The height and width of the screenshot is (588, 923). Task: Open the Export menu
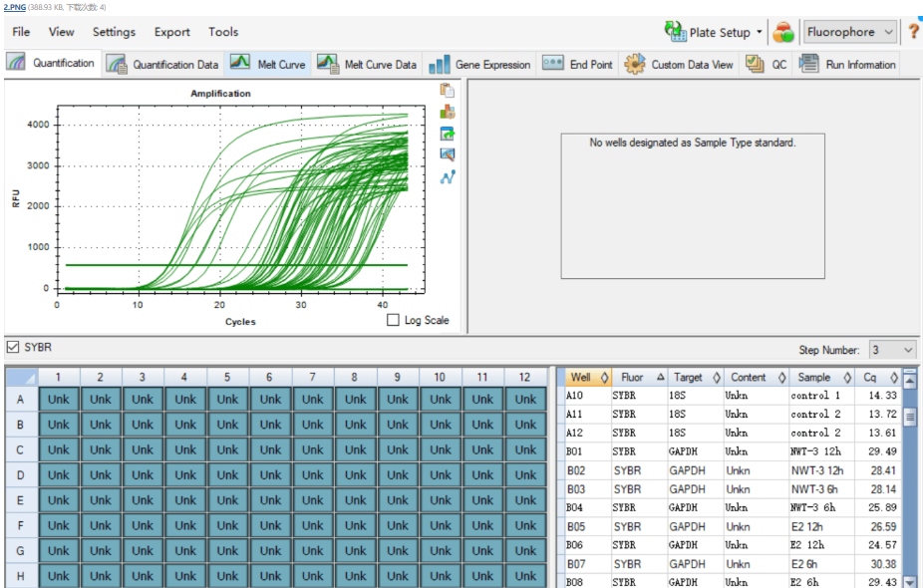tap(171, 32)
